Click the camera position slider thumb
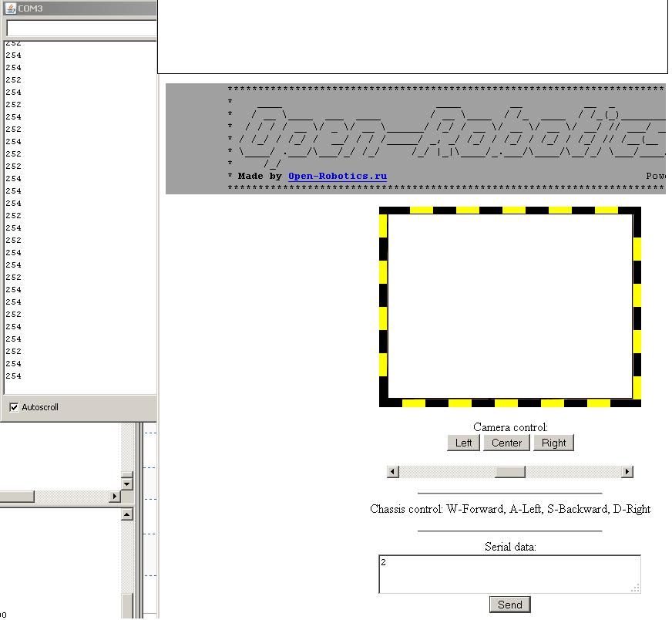This screenshot has height=620, width=672. tap(510, 472)
